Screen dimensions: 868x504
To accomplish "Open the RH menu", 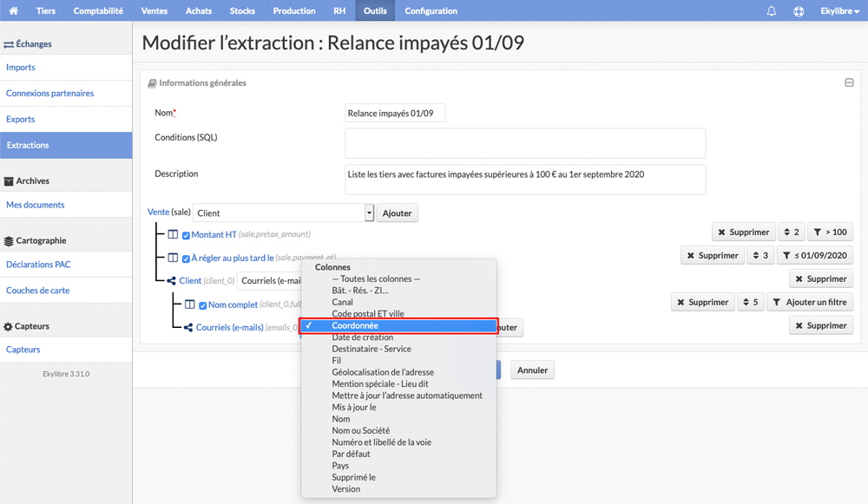I will click(x=339, y=10).
